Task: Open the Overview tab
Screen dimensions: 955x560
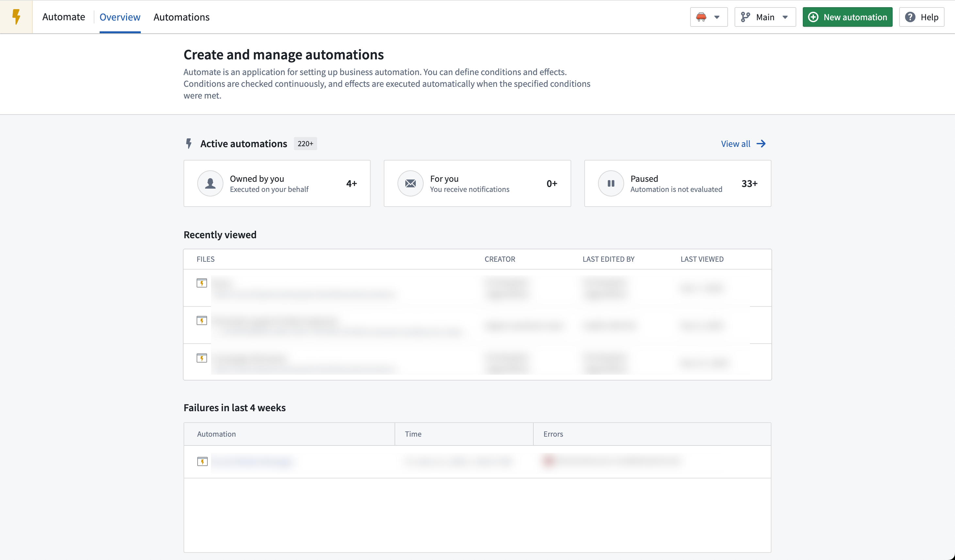Action: point(120,17)
